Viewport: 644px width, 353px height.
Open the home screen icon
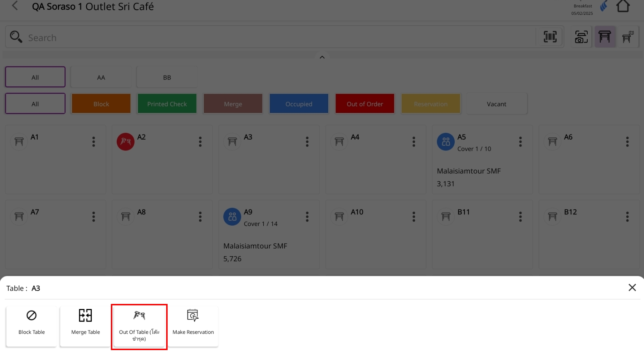[x=623, y=6]
